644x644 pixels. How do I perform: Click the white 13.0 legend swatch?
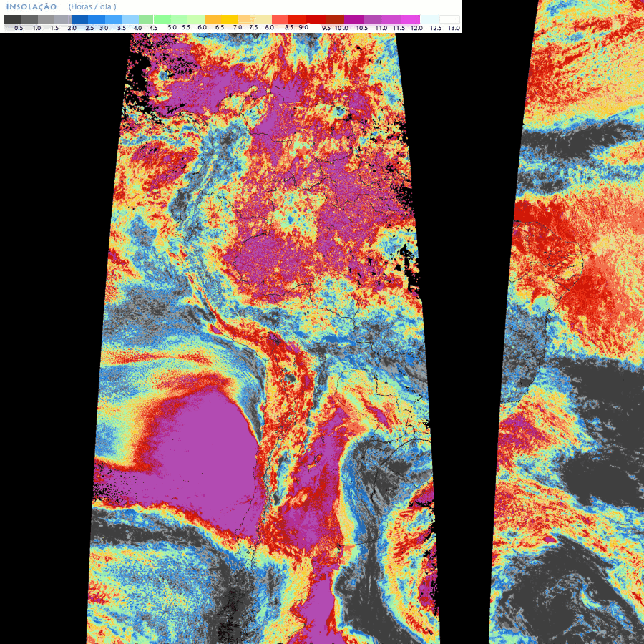449,19
